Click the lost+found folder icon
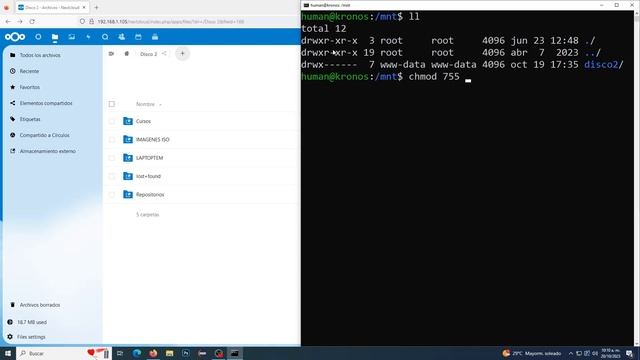The height and width of the screenshot is (360, 640). pyautogui.click(x=128, y=176)
